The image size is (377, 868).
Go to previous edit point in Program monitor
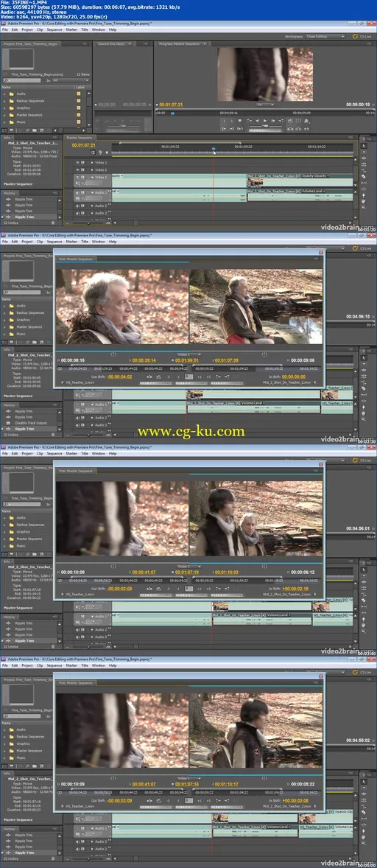250,120
